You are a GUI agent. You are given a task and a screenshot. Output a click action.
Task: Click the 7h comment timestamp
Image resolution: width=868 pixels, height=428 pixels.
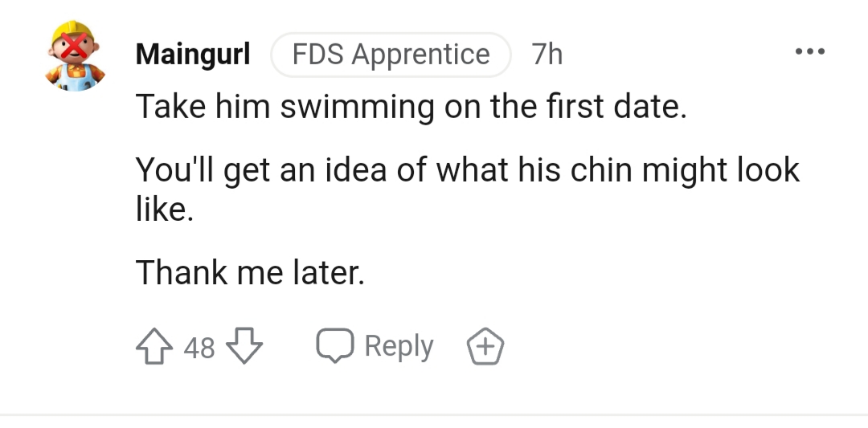point(547,54)
